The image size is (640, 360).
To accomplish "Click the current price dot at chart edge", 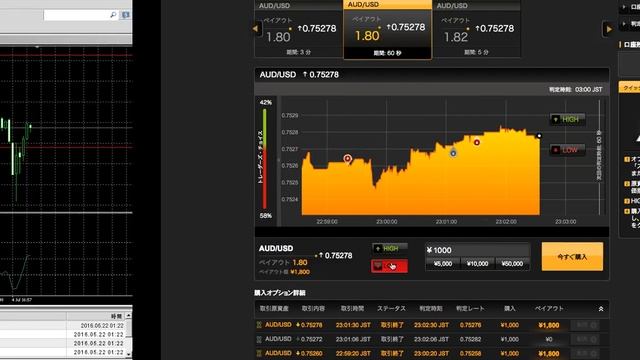I will [539, 136].
